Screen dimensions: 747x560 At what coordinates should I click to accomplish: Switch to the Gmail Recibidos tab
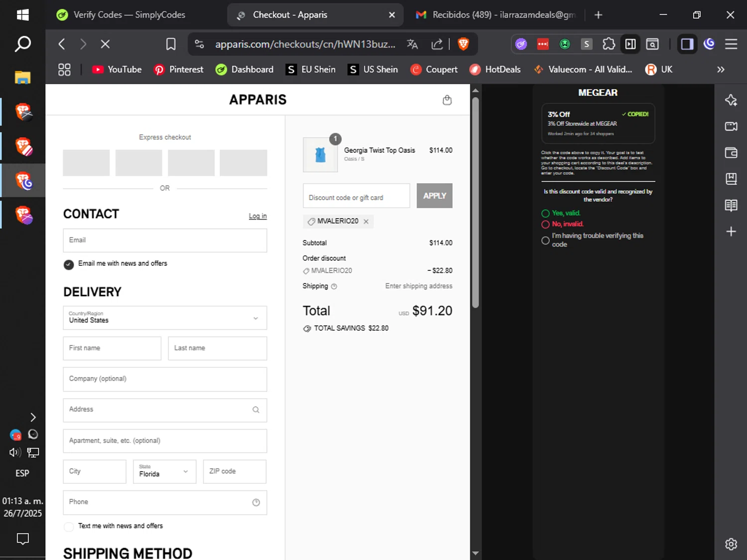[x=497, y=15]
